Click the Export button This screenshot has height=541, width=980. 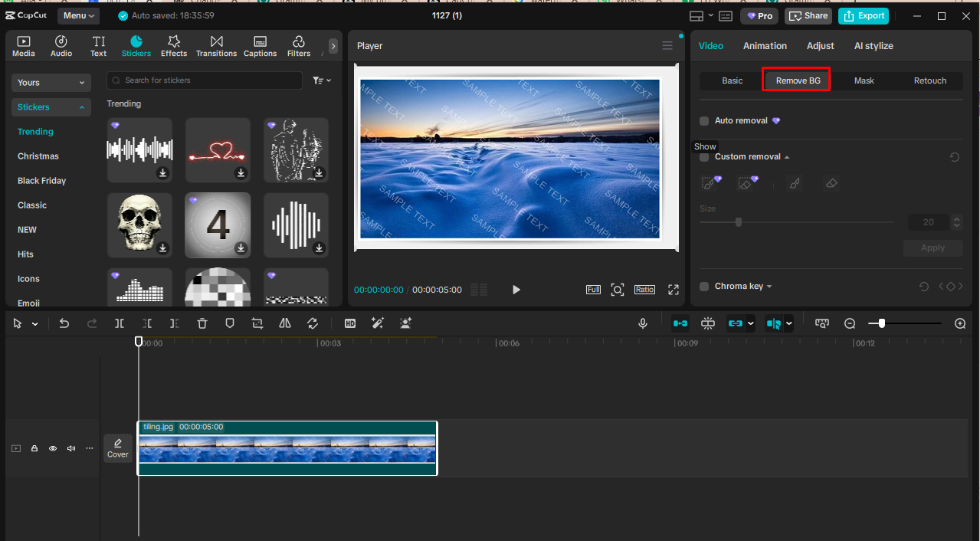point(862,15)
